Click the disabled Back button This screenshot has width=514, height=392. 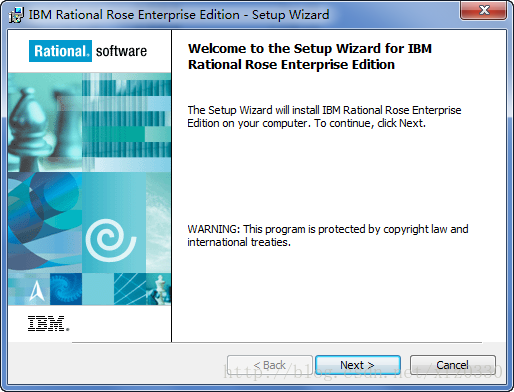pos(270,365)
